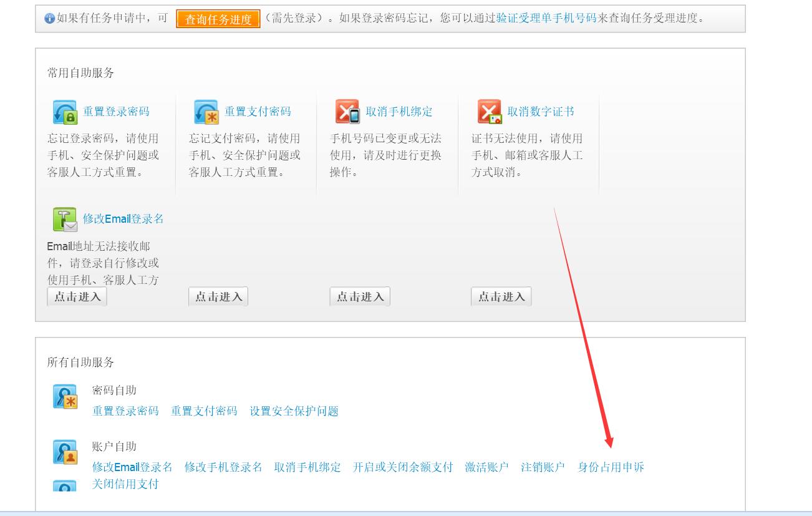Viewport: 812px width, 516px height.
Task: Click the 修改Email登录名 hammer envelope icon
Action: click(x=65, y=220)
